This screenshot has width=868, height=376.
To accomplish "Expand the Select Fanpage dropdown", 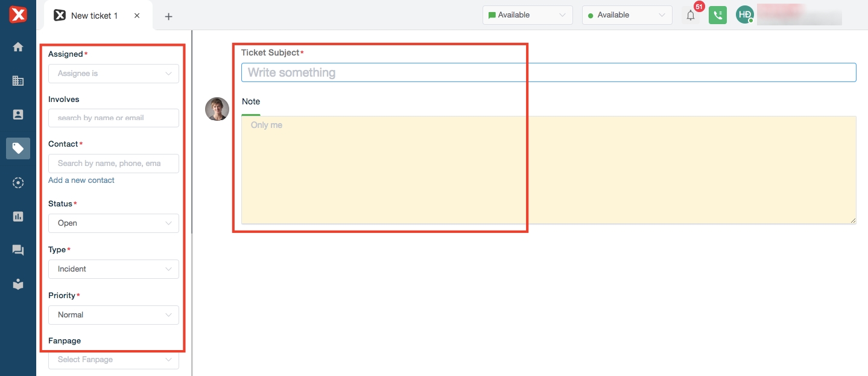I will pyautogui.click(x=113, y=360).
